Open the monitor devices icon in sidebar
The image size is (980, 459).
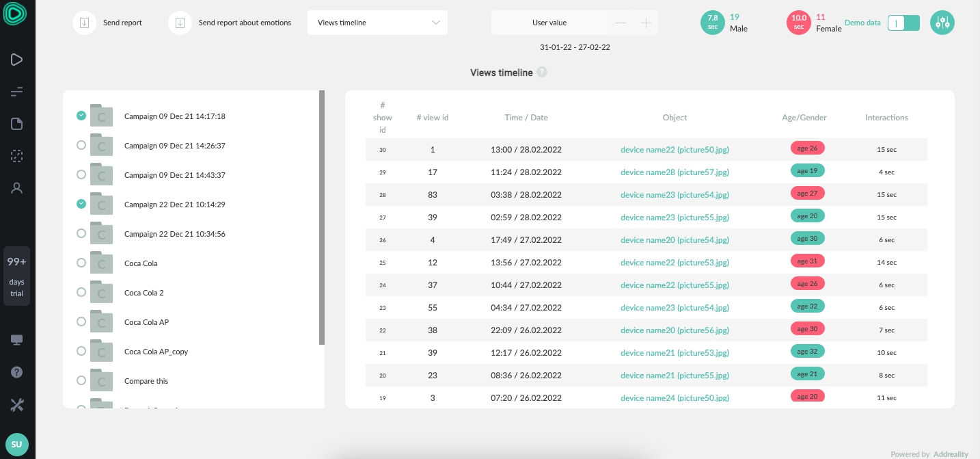pos(17,340)
